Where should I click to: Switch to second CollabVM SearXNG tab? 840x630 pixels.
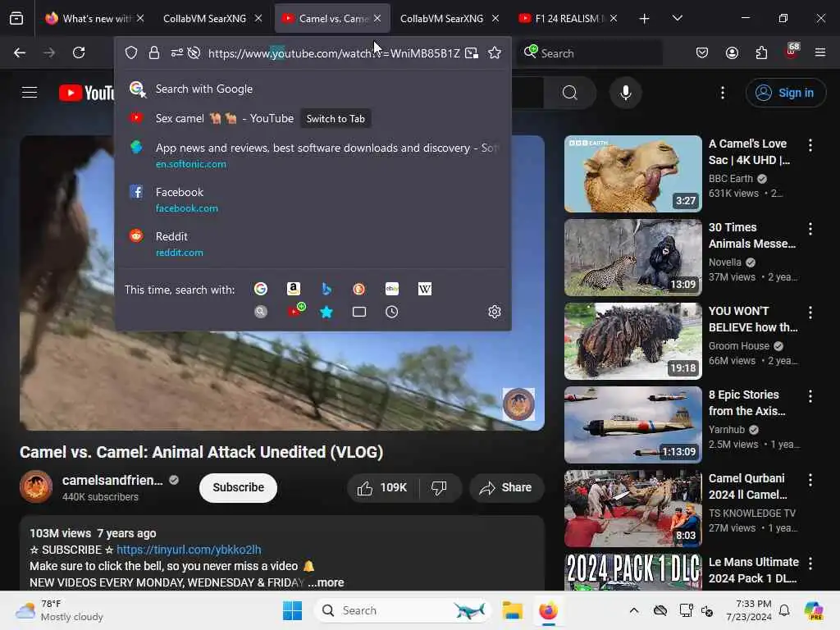point(449,18)
